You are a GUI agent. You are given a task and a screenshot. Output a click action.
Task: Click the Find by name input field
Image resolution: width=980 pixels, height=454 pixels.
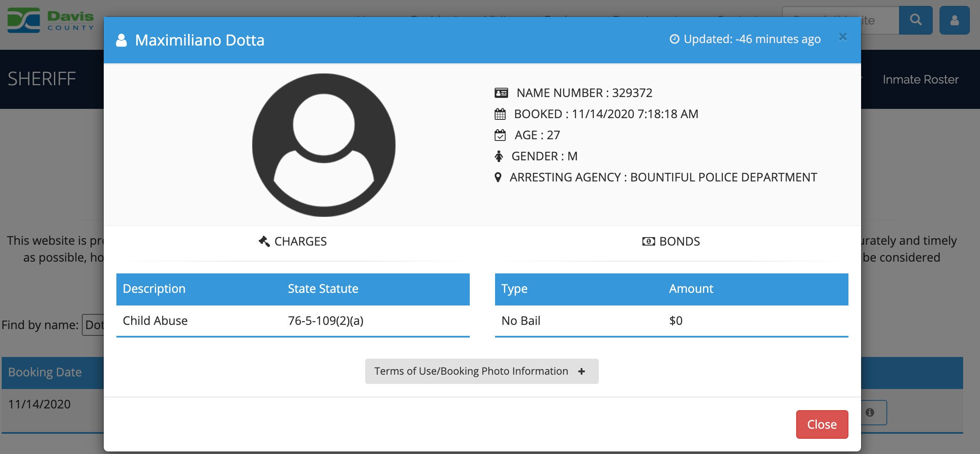pos(93,325)
